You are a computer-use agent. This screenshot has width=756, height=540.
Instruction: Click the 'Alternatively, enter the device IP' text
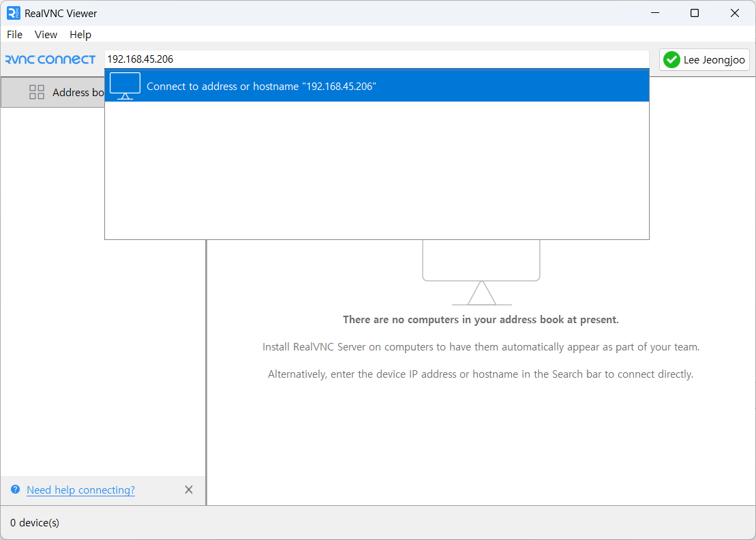(x=481, y=374)
